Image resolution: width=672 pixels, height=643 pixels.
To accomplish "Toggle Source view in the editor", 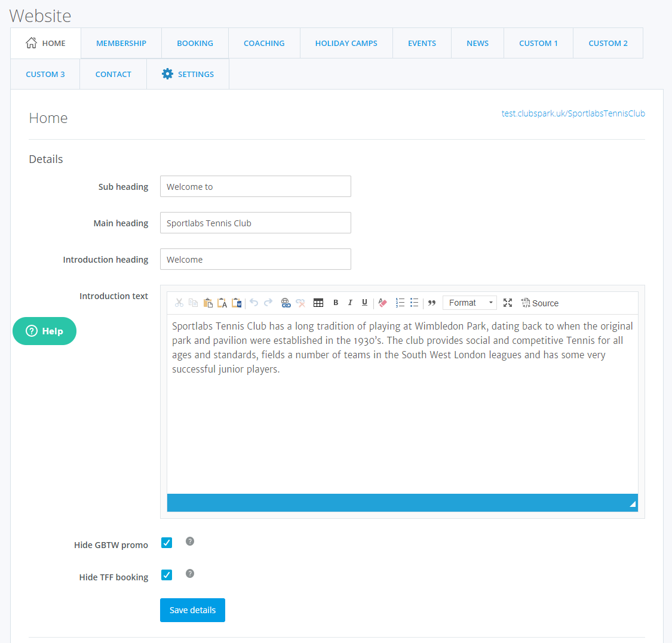I will point(540,303).
